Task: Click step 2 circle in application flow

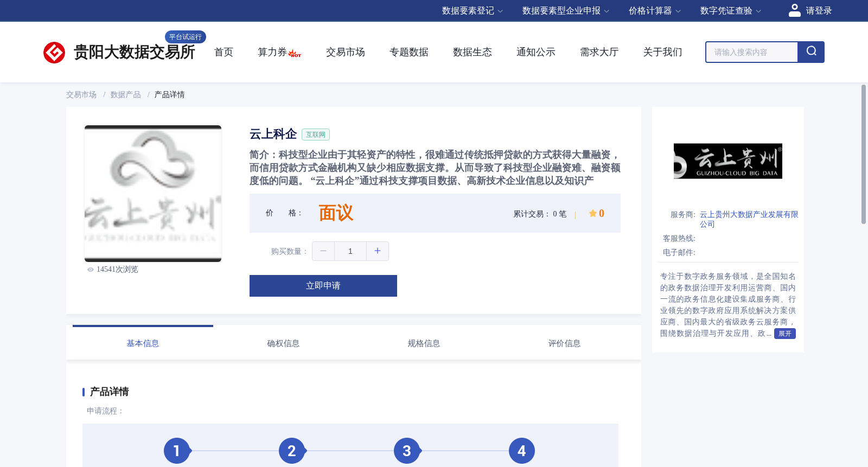Action: (292, 451)
